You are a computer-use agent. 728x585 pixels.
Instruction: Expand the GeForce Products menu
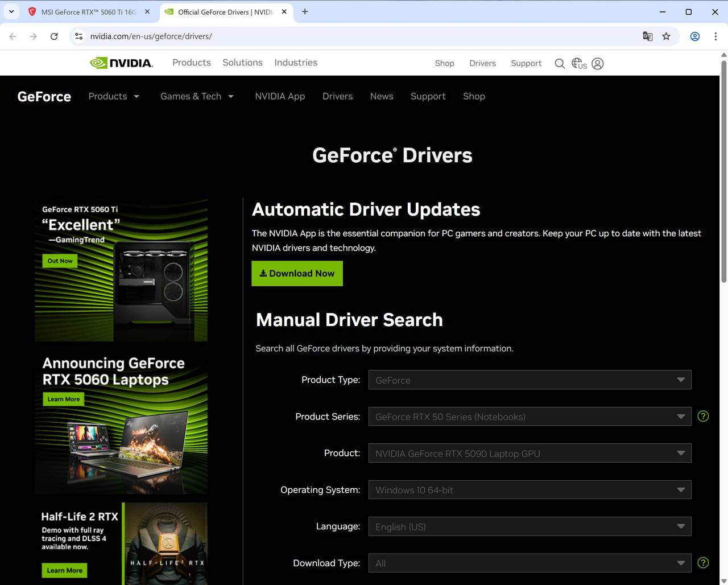point(114,96)
